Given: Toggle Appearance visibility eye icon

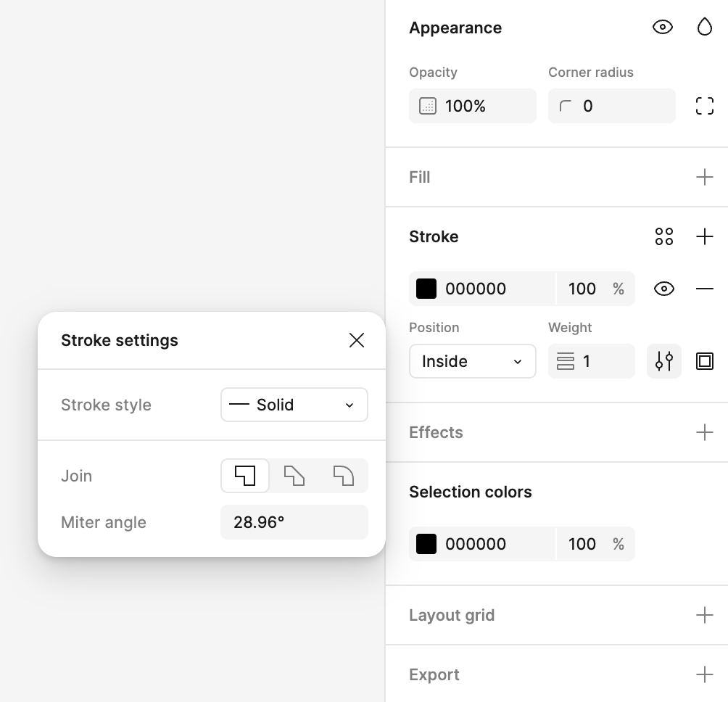Looking at the screenshot, I should 662,27.
